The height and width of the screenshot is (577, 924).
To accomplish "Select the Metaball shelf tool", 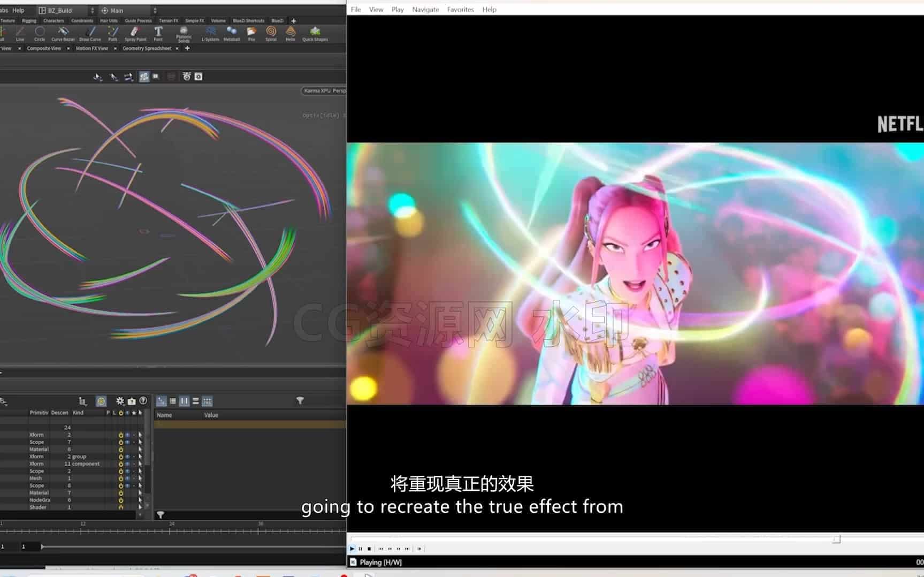I will (232, 34).
